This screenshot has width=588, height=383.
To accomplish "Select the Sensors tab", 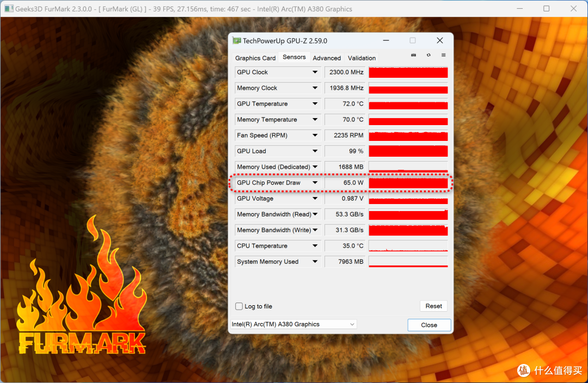I will (294, 57).
